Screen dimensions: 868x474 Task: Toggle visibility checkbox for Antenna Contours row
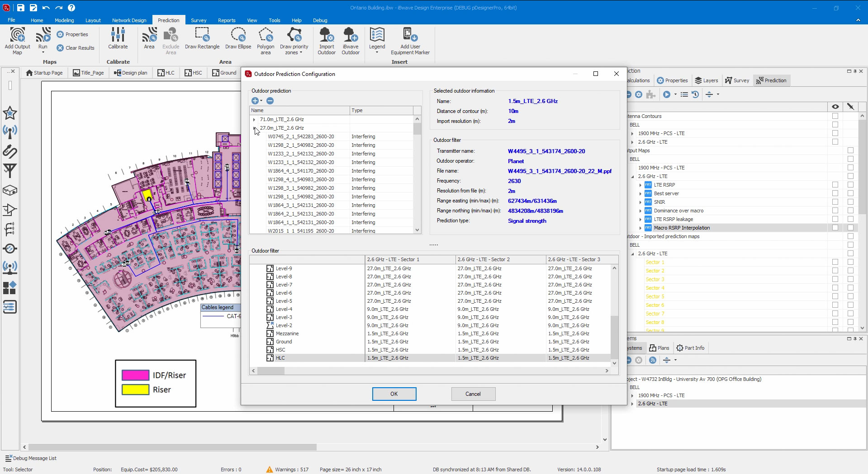click(x=835, y=116)
